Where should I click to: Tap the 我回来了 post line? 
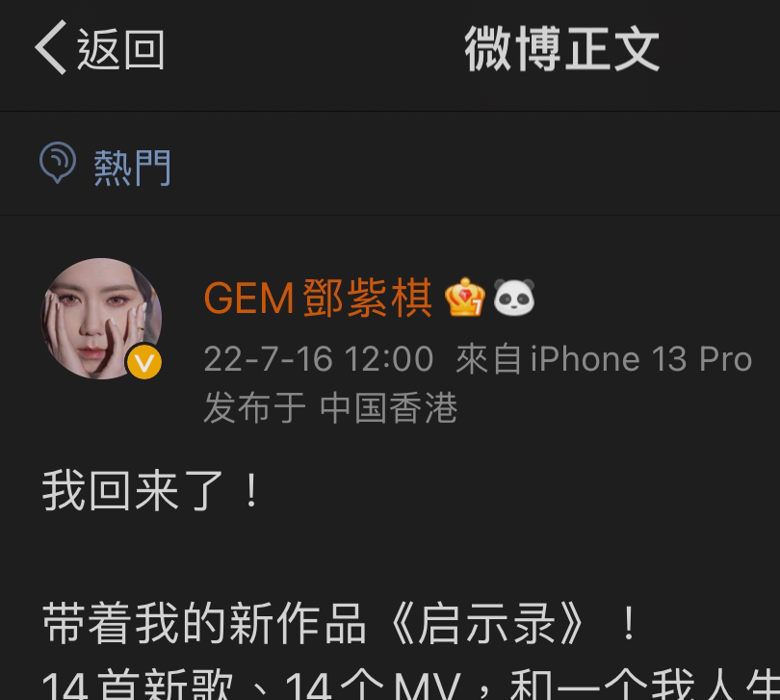coord(151,492)
